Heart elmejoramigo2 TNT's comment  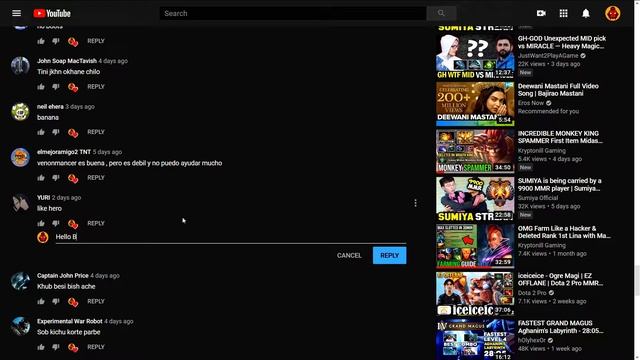73,178
